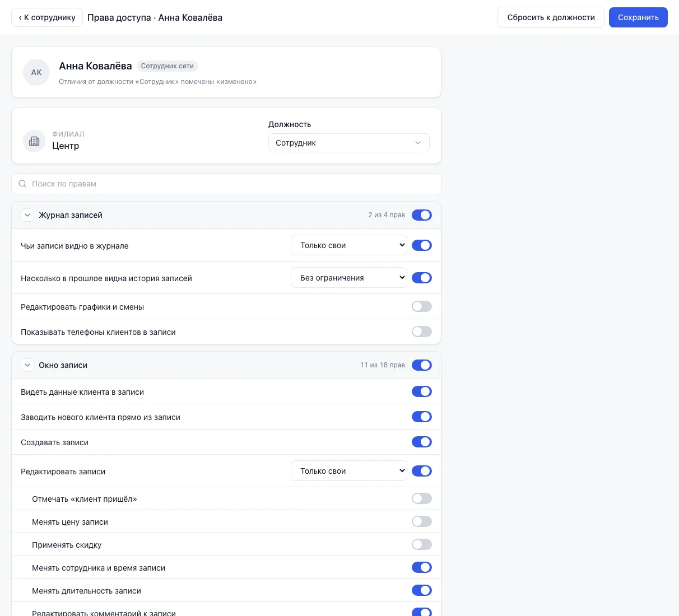
Task: Switch off «Редактировать записи» toggle
Action: tap(422, 471)
